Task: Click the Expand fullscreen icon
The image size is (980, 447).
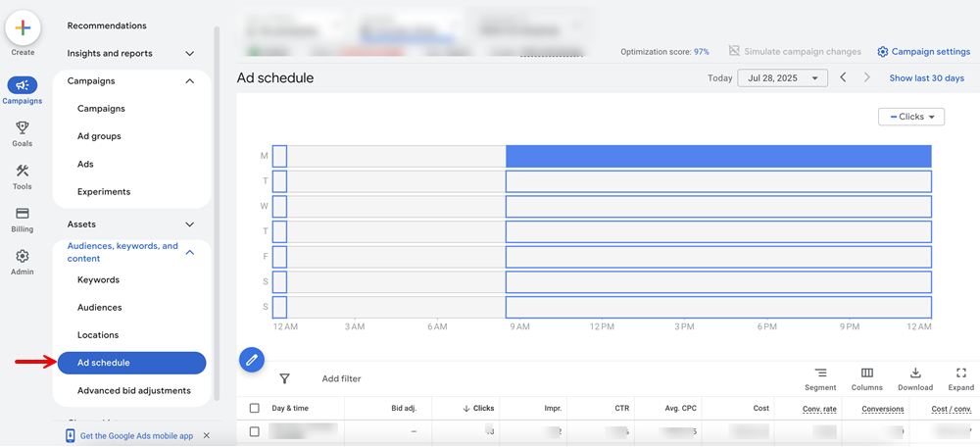Action: [x=961, y=373]
